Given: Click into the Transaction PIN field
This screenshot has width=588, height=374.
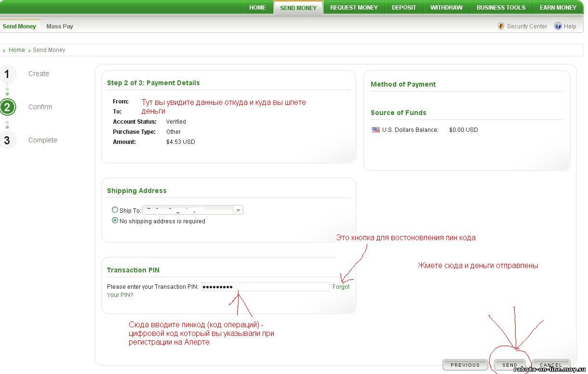Looking at the screenshot, I should tap(265, 287).
